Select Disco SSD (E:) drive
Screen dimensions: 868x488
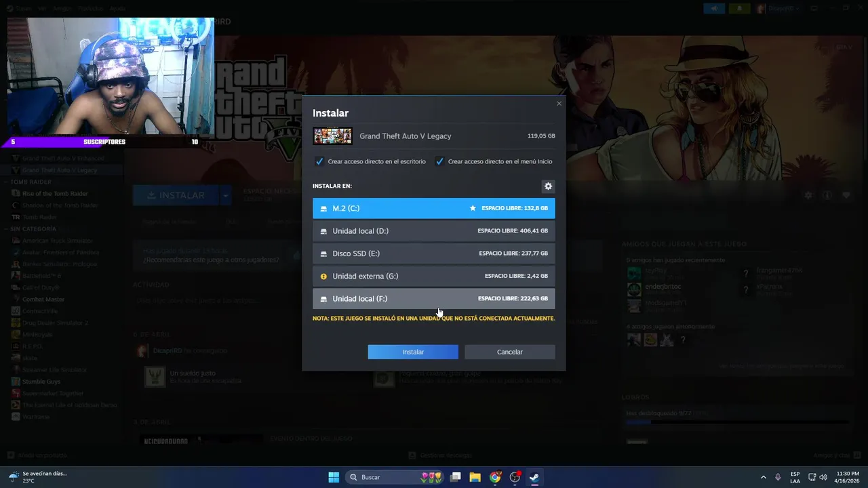point(433,253)
